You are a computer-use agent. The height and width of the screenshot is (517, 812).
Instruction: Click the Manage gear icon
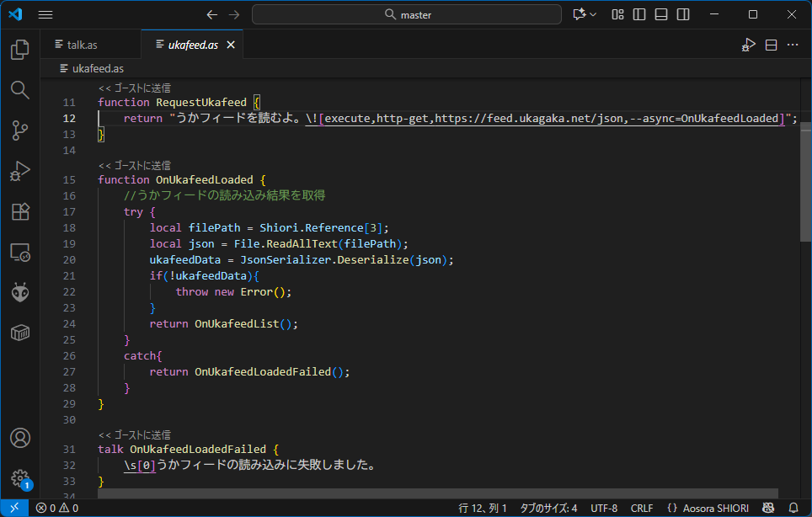point(19,477)
